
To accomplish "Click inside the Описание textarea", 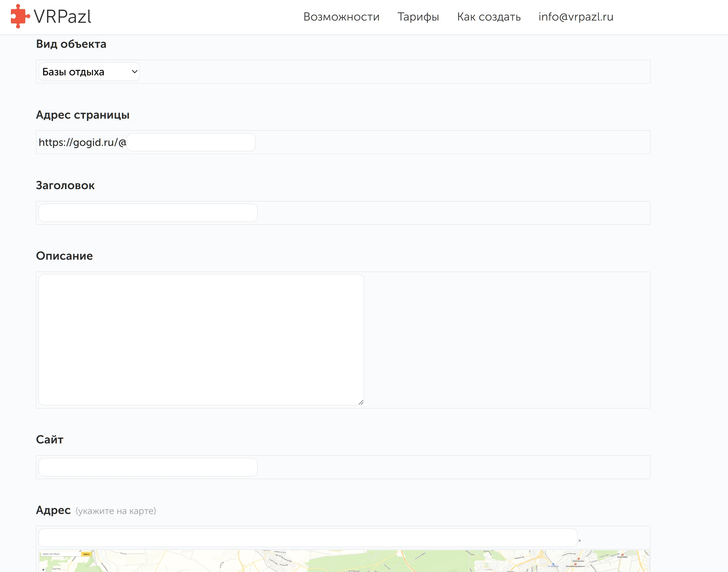I will 201,340.
